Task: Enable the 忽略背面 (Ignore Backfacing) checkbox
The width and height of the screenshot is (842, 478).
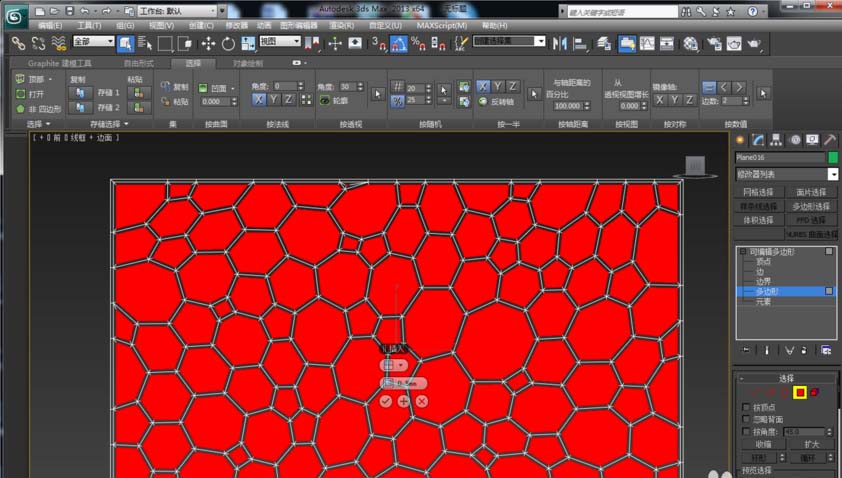Action: (746, 419)
